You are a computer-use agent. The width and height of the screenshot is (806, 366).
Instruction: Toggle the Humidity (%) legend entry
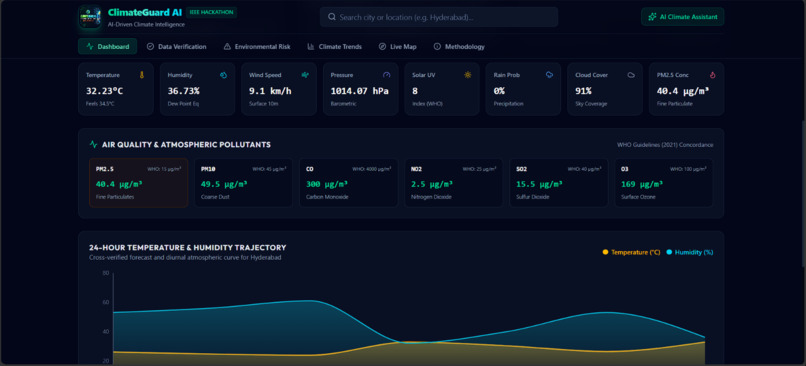(x=690, y=252)
